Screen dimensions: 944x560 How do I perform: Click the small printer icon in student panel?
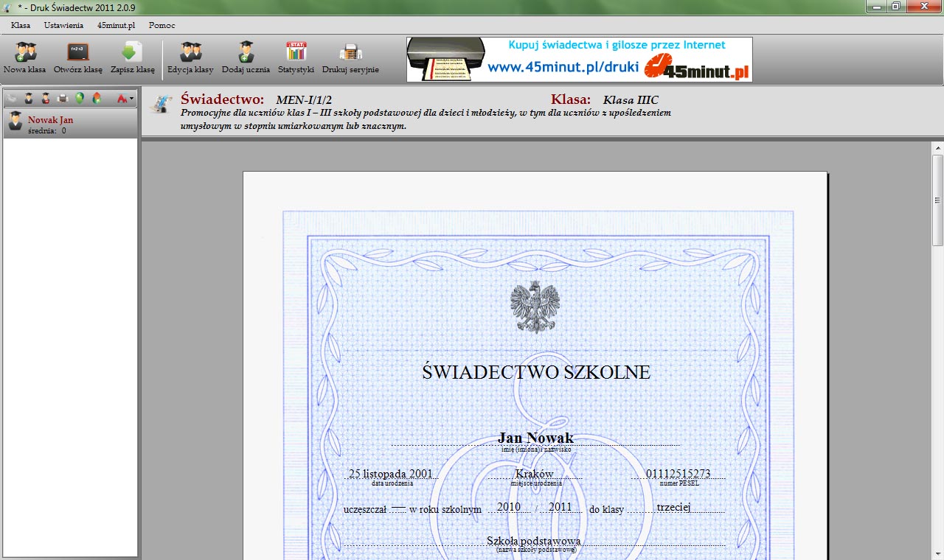click(x=63, y=98)
